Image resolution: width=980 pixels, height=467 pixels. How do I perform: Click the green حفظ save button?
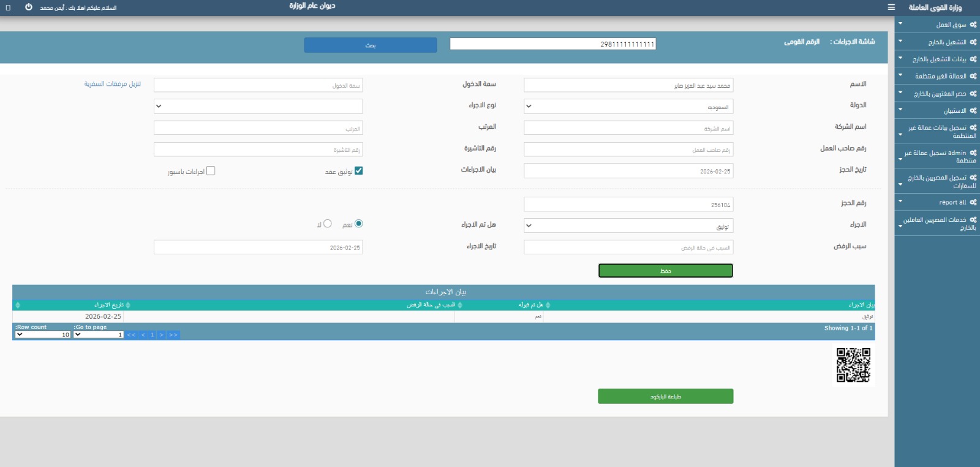pos(665,271)
